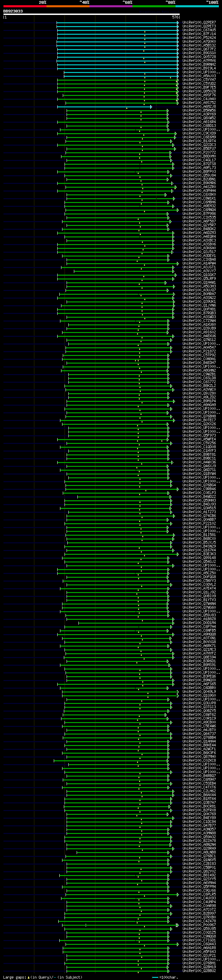
Task: Select the UniRef100_A1APW4 label
Action: click(199, 263)
